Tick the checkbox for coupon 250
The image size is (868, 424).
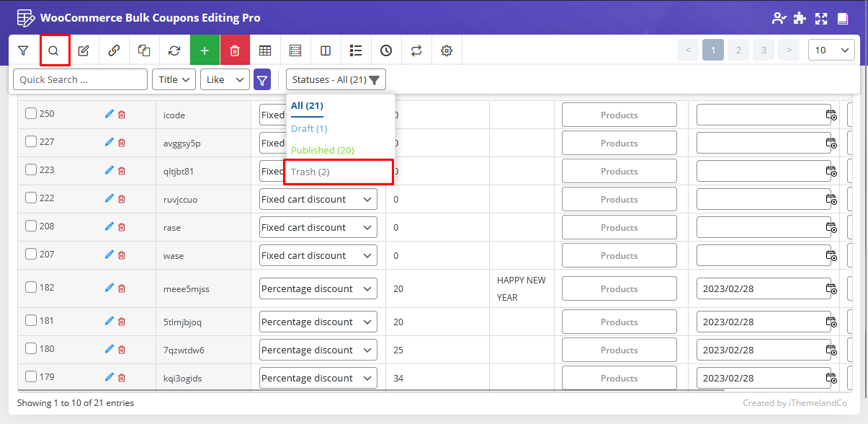(31, 113)
